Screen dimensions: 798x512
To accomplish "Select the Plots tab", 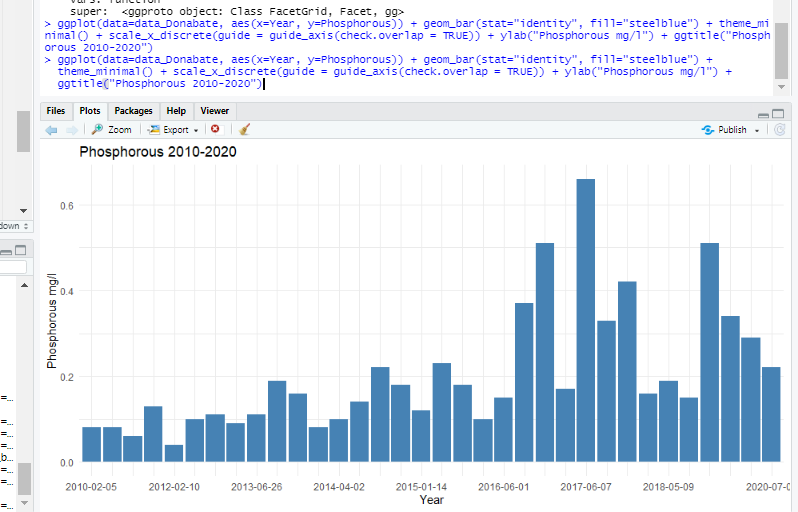I will tap(90, 111).
